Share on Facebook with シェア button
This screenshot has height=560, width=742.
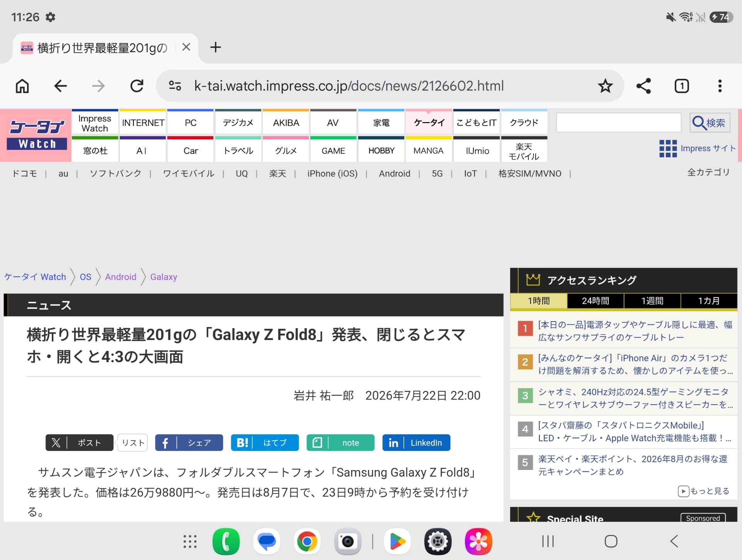189,443
